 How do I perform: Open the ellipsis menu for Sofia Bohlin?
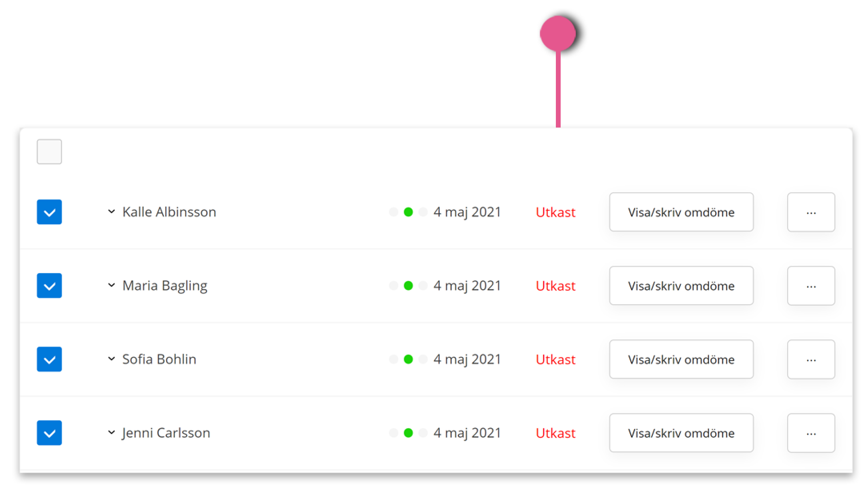click(x=811, y=359)
